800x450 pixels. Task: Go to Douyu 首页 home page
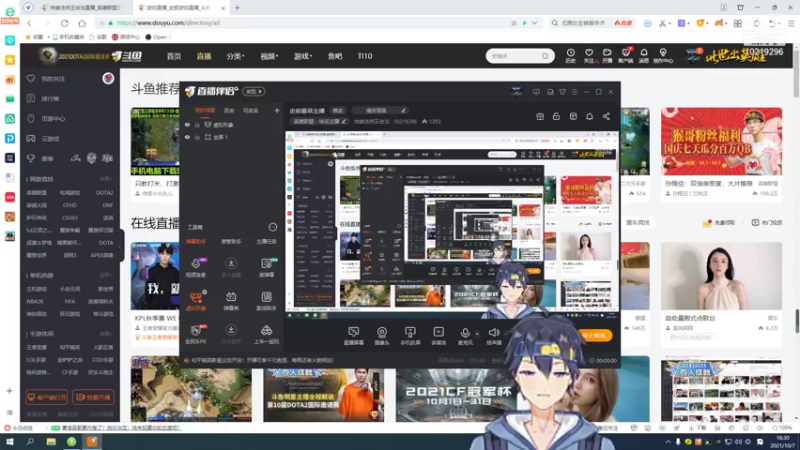174,56
